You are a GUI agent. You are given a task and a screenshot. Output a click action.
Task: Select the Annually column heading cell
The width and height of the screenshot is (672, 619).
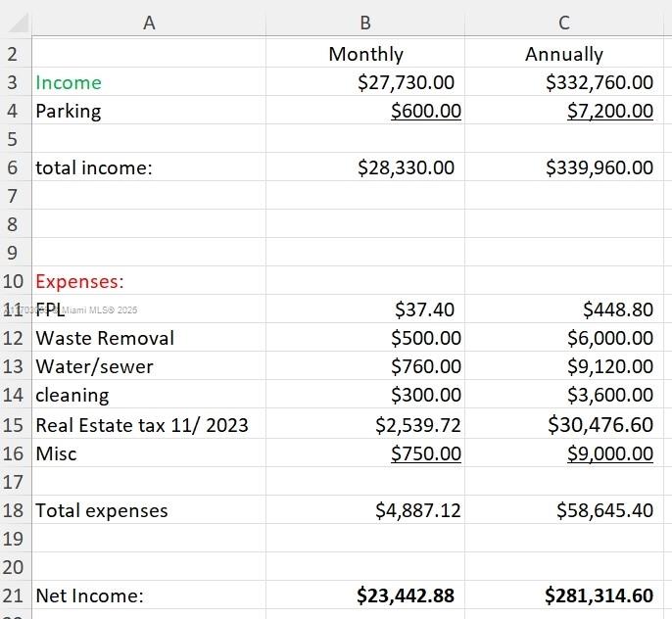coord(564,55)
